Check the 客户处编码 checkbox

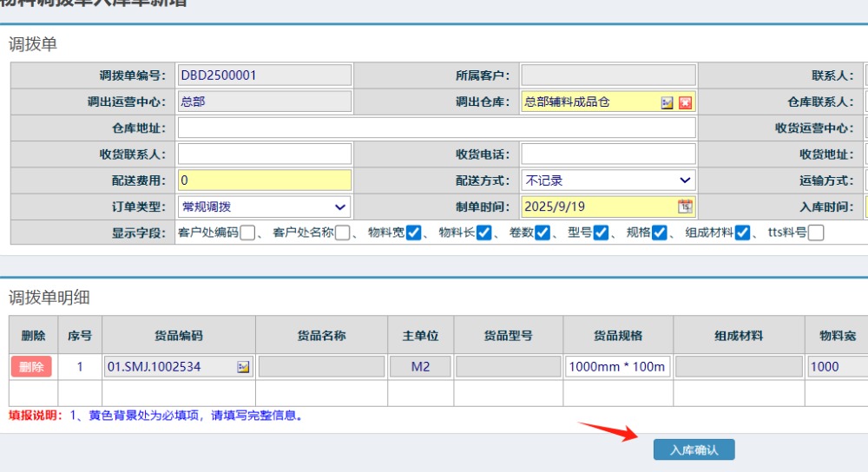coord(247,233)
